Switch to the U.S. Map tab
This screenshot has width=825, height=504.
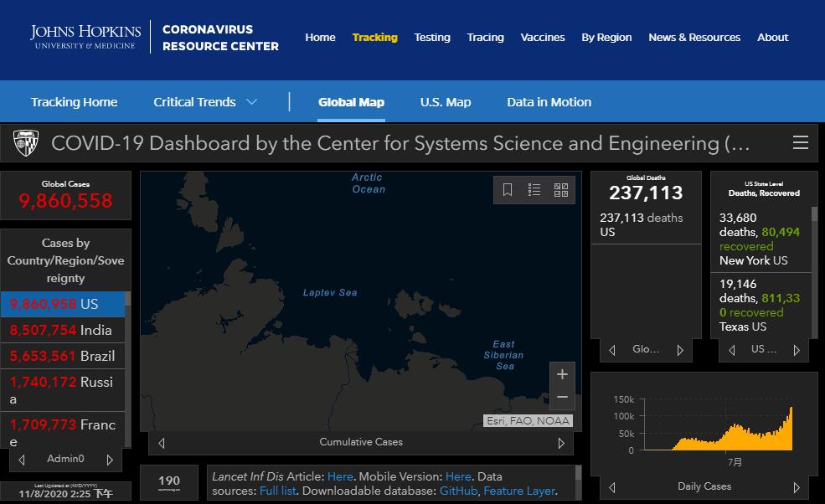click(x=446, y=102)
